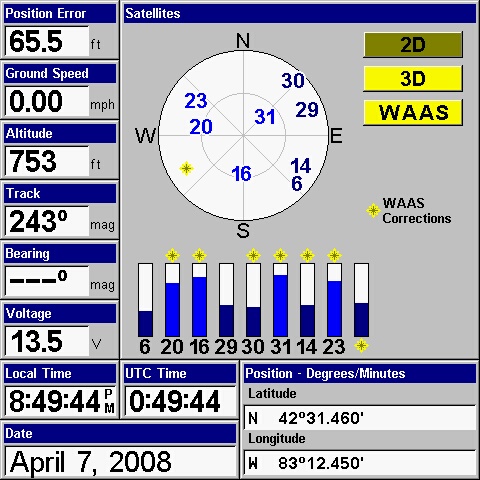This screenshot has width=480, height=480.
Task: Click the Position Error header
Action: (60, 14)
